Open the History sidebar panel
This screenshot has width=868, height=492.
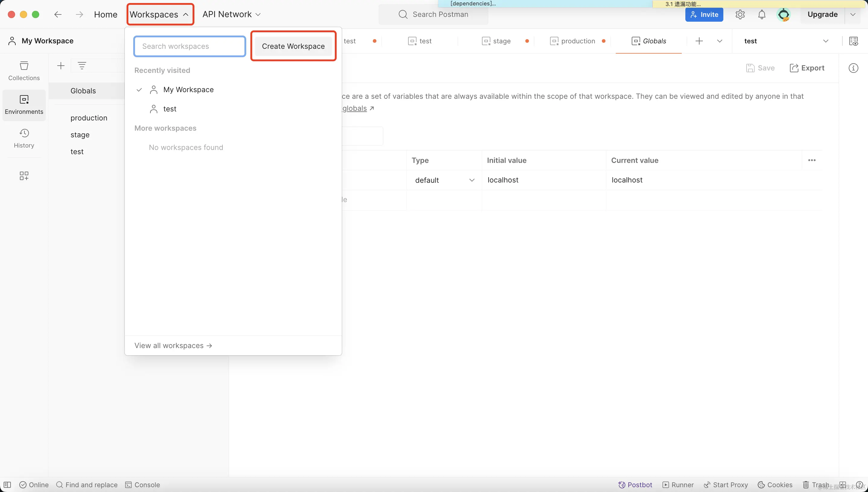click(x=24, y=138)
